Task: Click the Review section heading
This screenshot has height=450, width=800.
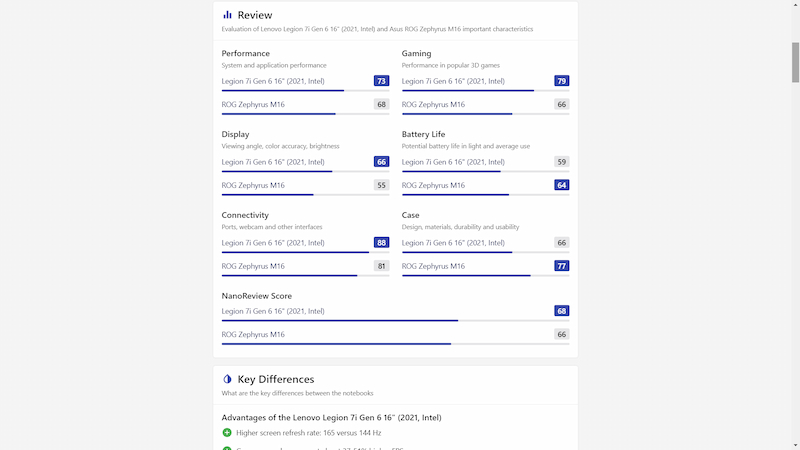Action: tap(255, 15)
